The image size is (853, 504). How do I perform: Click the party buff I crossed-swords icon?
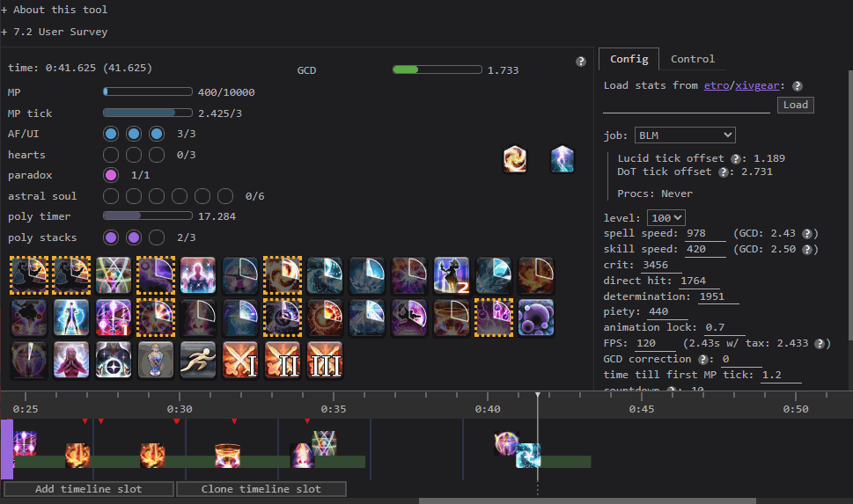click(x=239, y=360)
